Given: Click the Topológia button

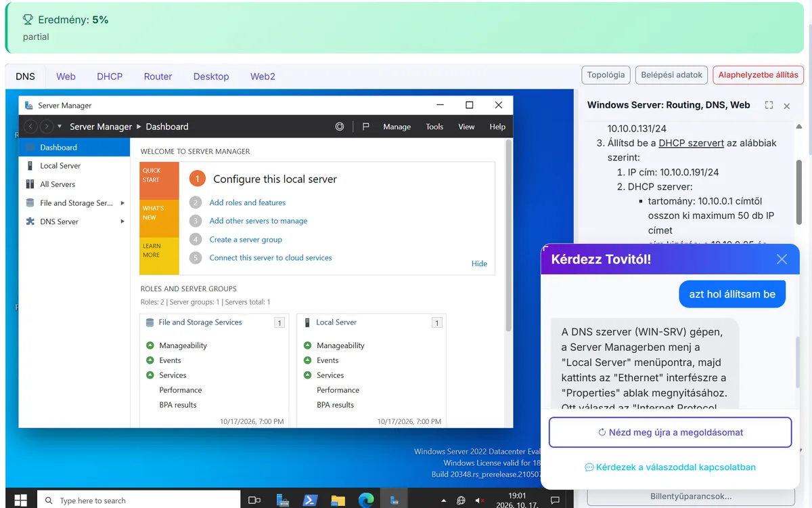Looking at the screenshot, I should (606, 75).
